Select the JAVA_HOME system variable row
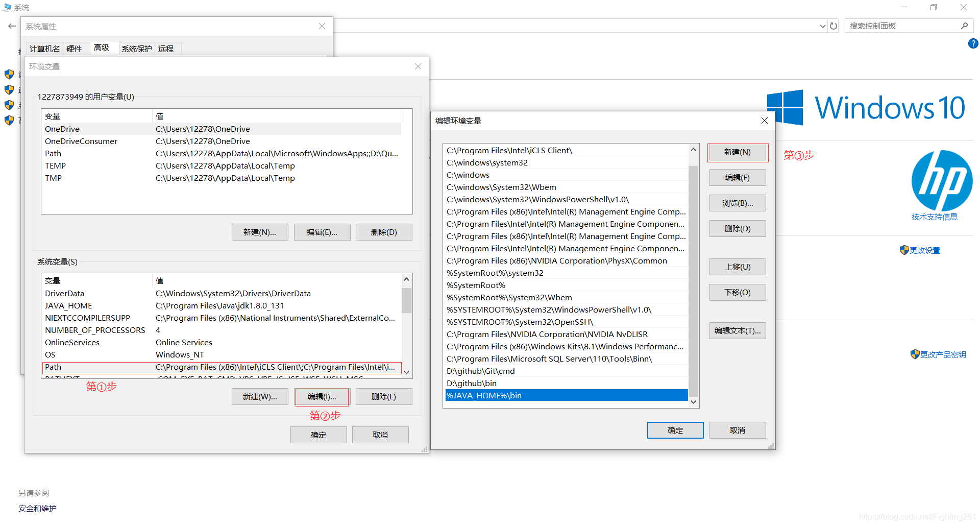980x526 pixels. coord(222,306)
